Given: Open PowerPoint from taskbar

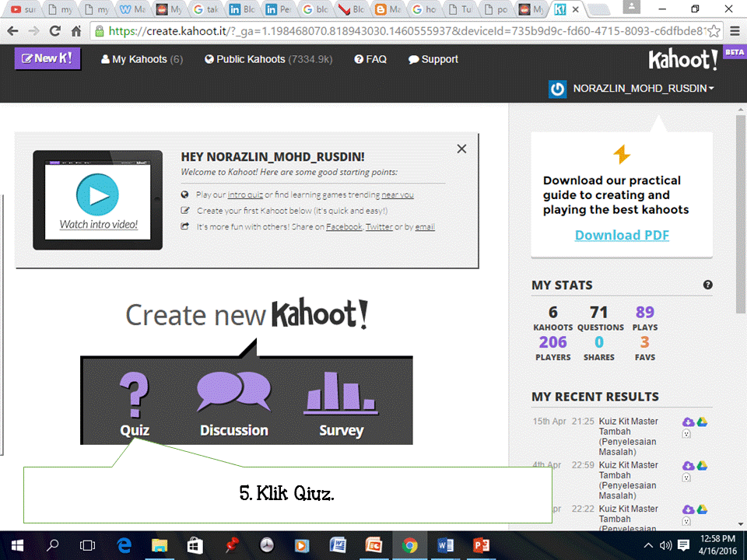Looking at the screenshot, I should [481, 546].
